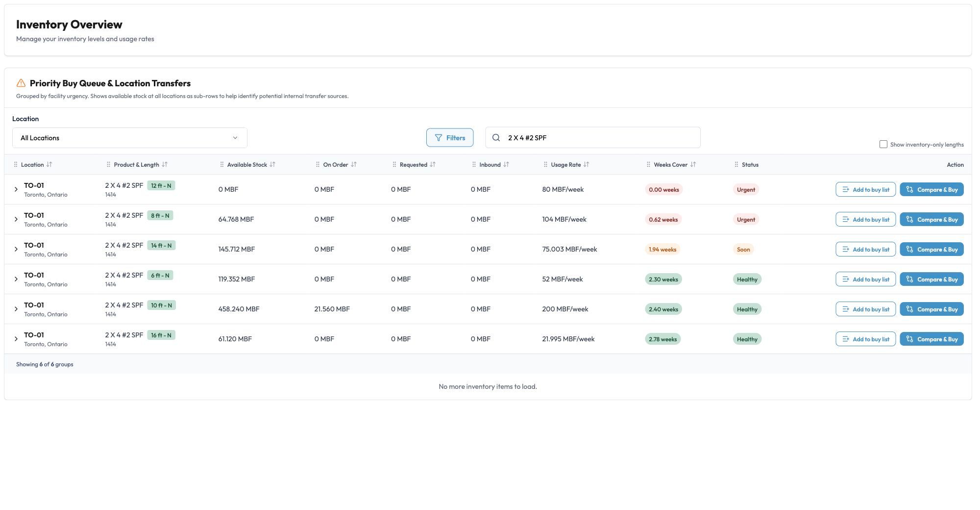
Task: Sort by Location column arrows icon
Action: 49,165
